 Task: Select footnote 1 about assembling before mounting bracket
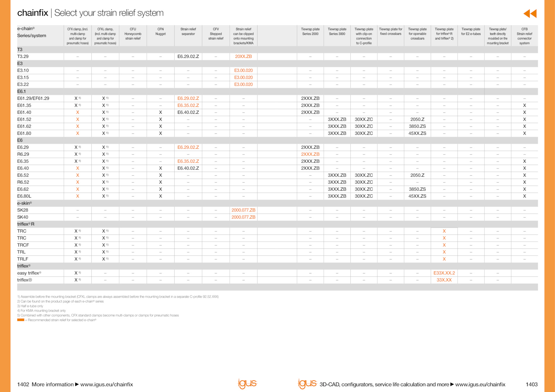coord(118,297)
